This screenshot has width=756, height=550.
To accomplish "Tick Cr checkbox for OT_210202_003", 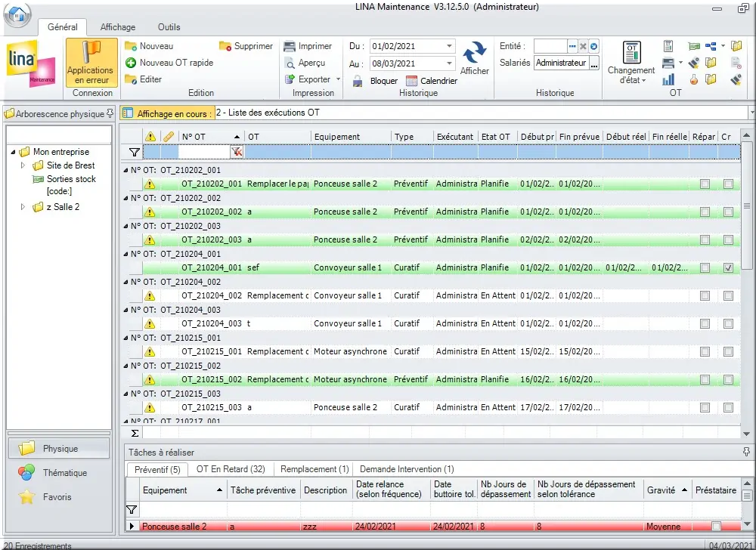I will pyautogui.click(x=729, y=239).
